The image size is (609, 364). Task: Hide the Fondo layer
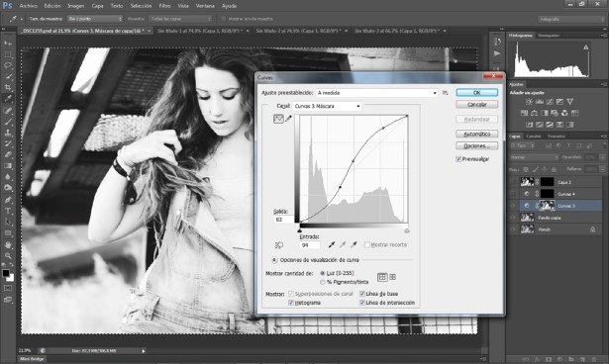click(513, 229)
